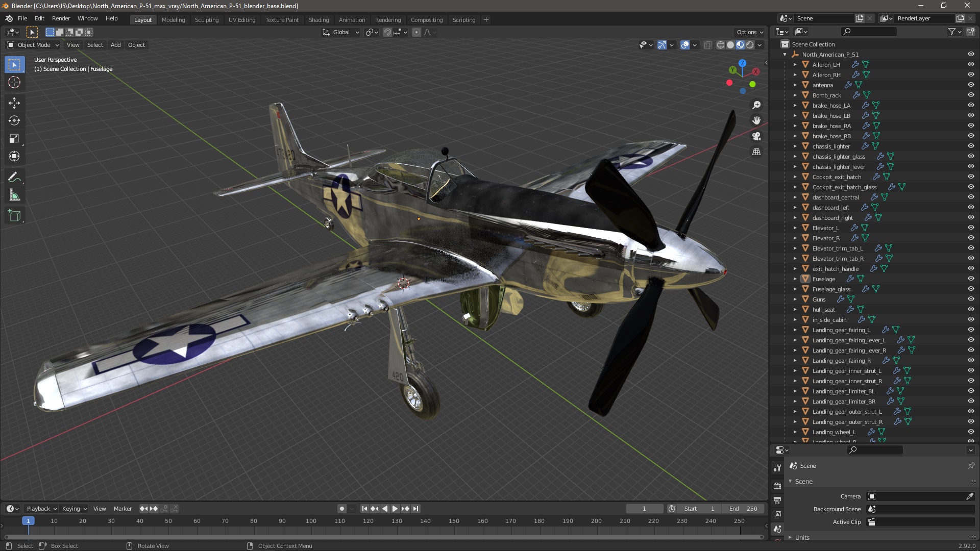Toggle proportional editing
The height and width of the screenshot is (551, 980).
(x=416, y=32)
